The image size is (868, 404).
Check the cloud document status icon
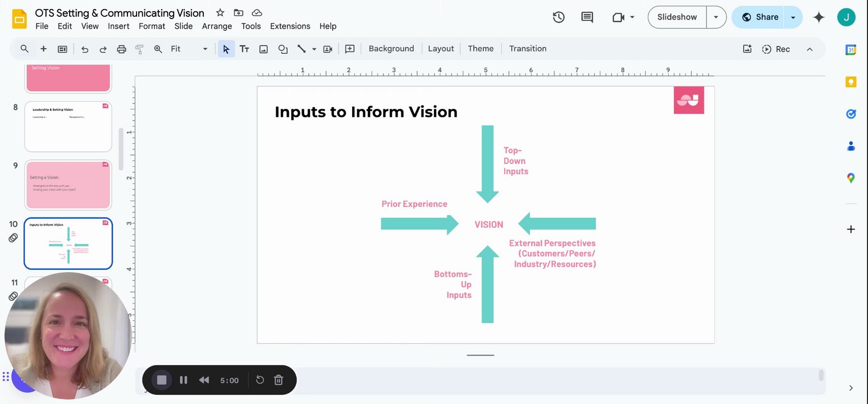coord(257,13)
